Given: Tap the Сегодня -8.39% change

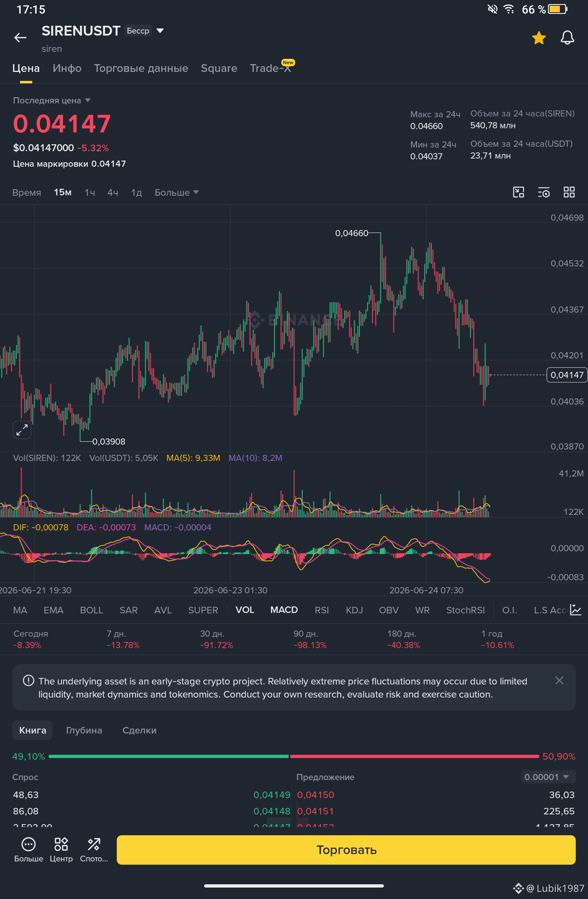Looking at the screenshot, I should click(31, 640).
